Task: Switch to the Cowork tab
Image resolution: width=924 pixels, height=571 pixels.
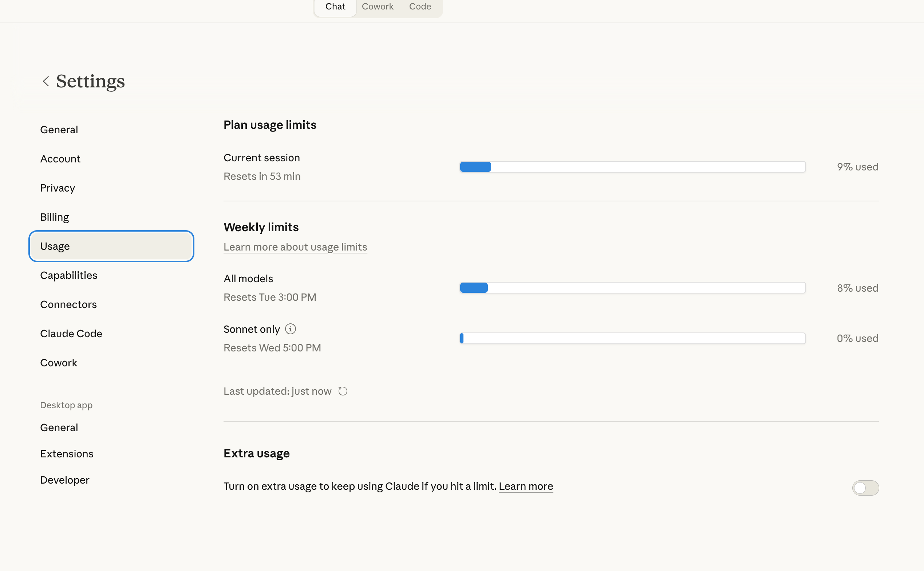Action: pyautogui.click(x=378, y=7)
